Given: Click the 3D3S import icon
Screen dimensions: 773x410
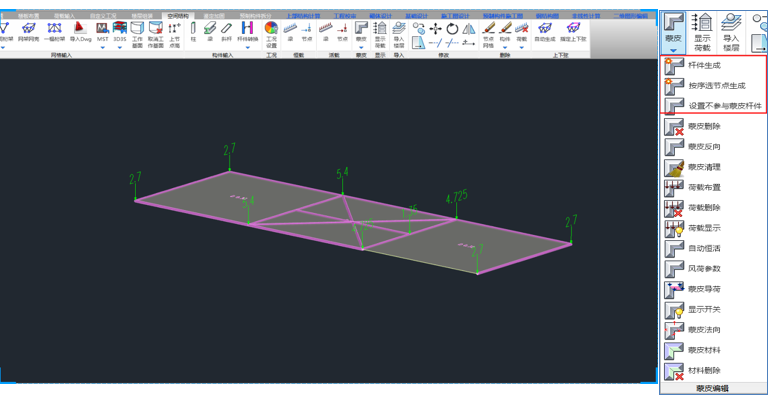Looking at the screenshot, I should (x=120, y=29).
